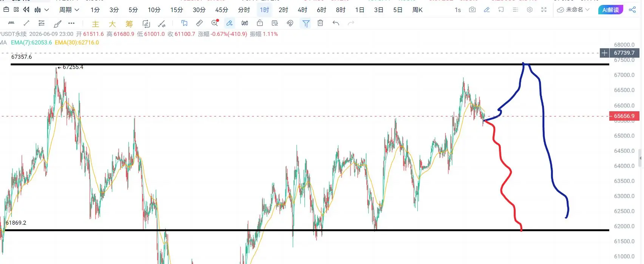
Task: Switch to the 5分 timeframe
Action: click(133, 10)
